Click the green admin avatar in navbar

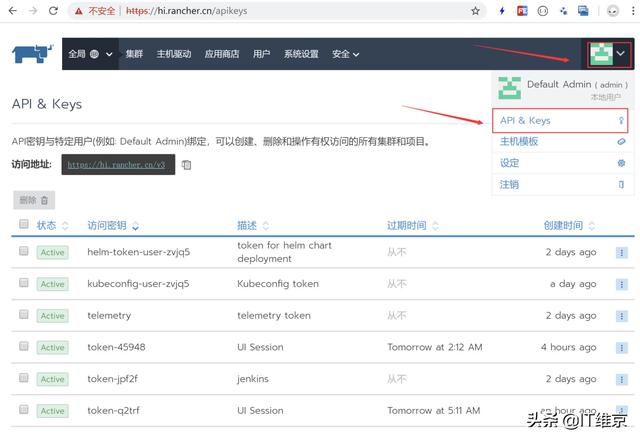(x=602, y=54)
